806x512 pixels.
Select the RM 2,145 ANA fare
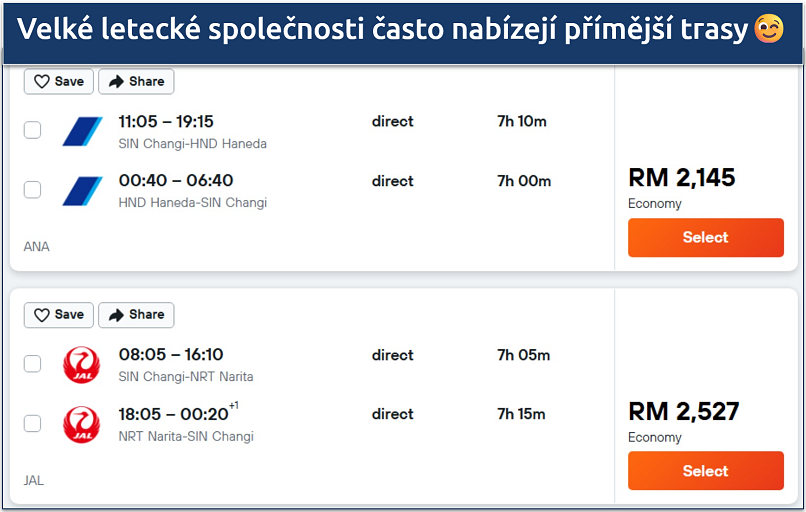pos(705,238)
